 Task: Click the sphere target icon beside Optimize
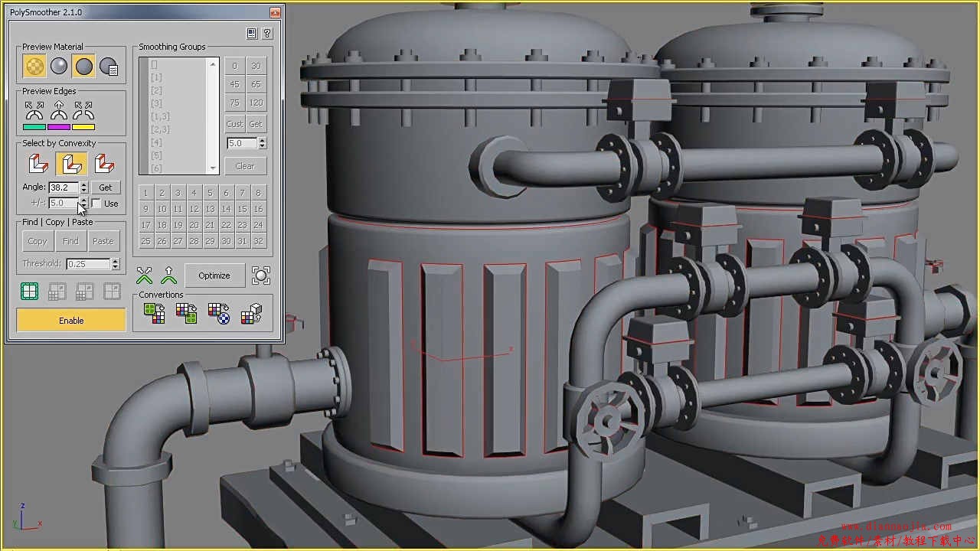coord(261,275)
